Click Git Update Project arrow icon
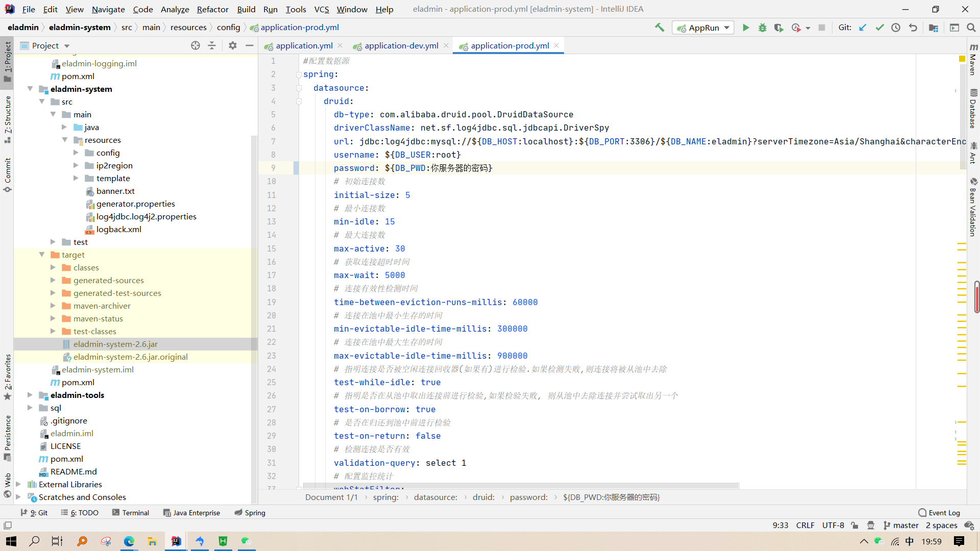This screenshot has height=551, width=980. (863, 28)
